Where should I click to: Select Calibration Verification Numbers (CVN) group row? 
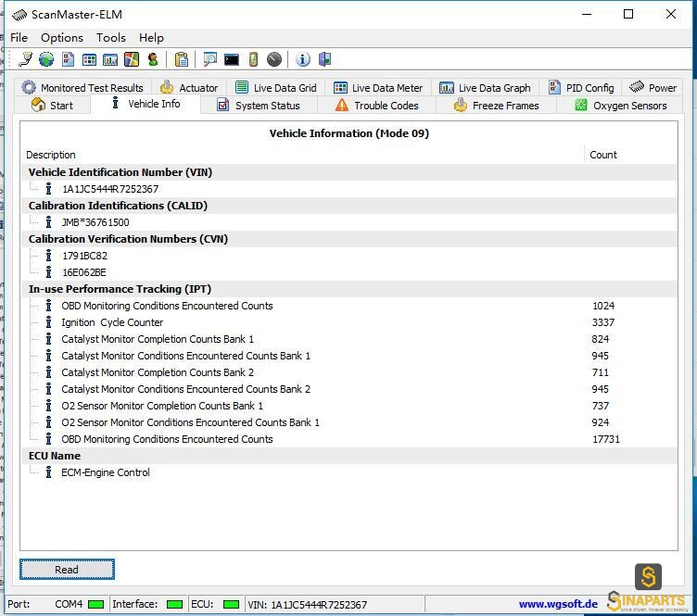348,239
